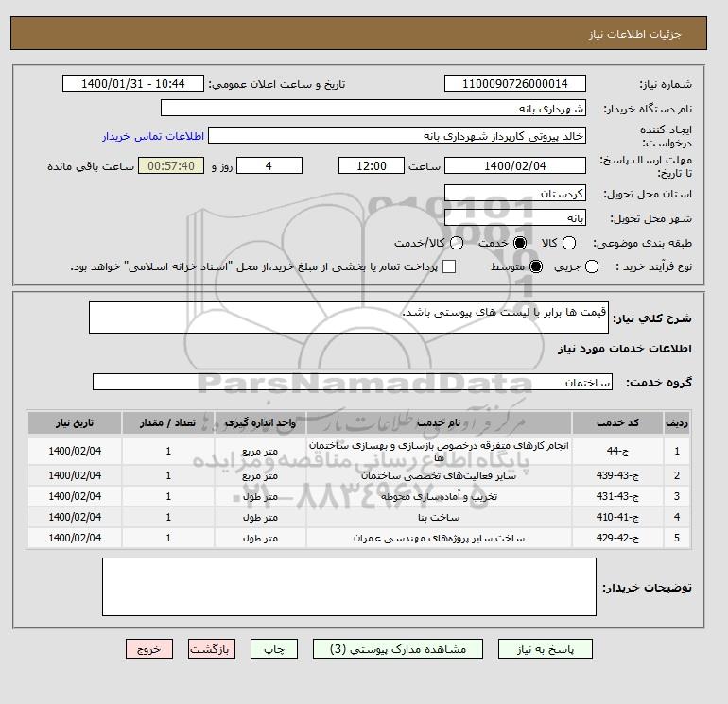Click the announcement date field 1400/01/31 - 10:44
728x704 pixels.
click(133, 83)
